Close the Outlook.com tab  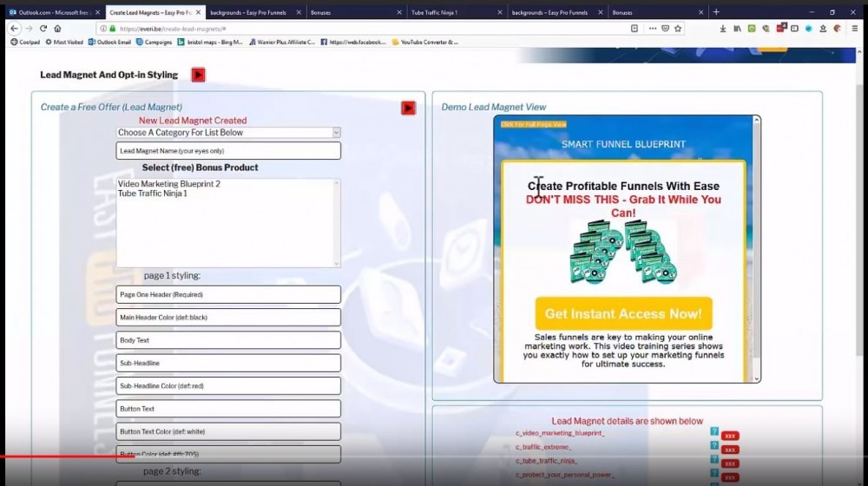click(98, 12)
